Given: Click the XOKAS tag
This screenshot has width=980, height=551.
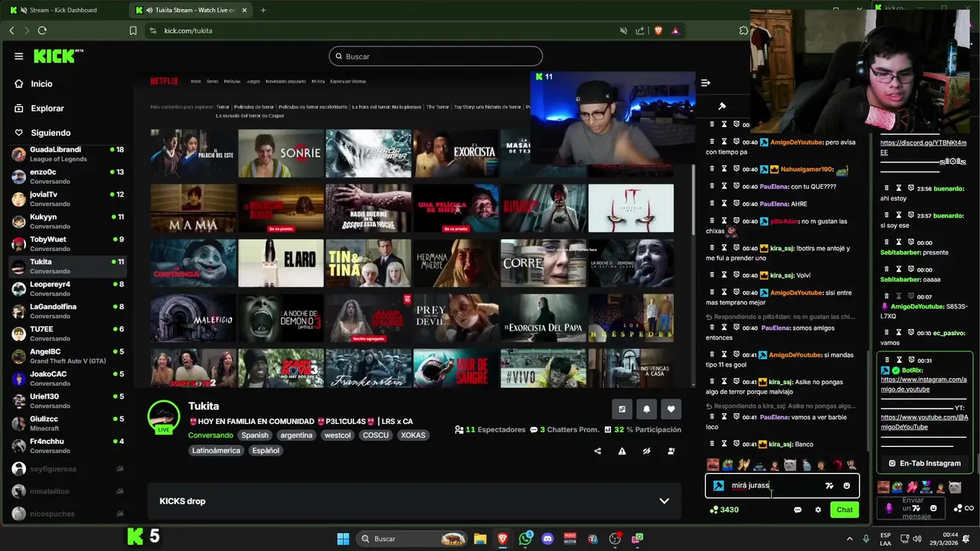Looking at the screenshot, I should (x=413, y=435).
